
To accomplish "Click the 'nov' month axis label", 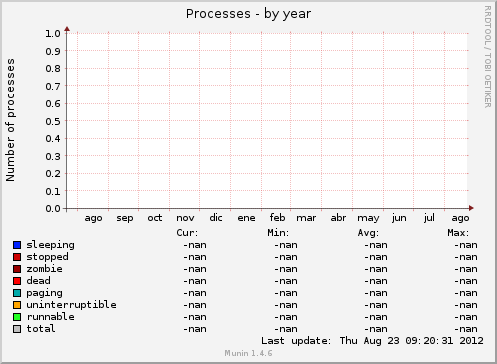I will [x=185, y=218].
